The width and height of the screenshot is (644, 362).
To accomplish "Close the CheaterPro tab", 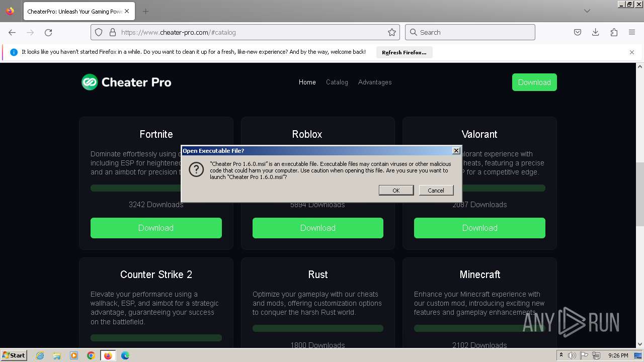I will pyautogui.click(x=127, y=11).
